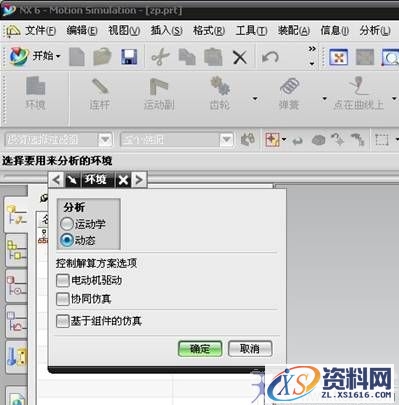Click the dialog's left arrow button
Screen dimensions: 399x405
[56, 180]
